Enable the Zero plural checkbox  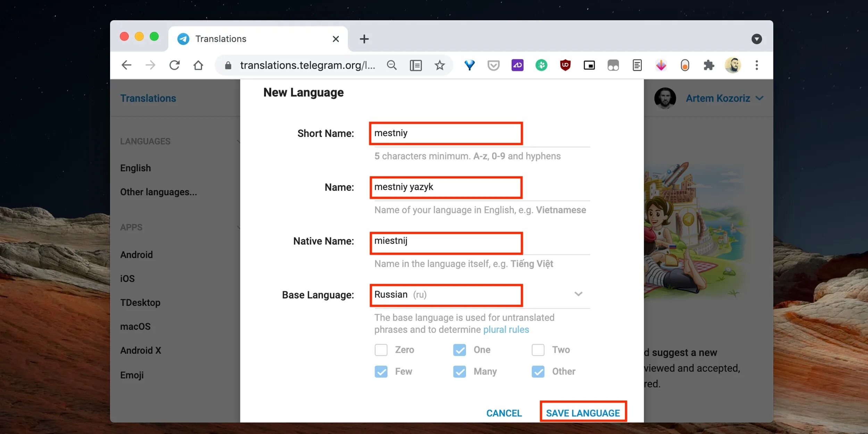click(381, 350)
